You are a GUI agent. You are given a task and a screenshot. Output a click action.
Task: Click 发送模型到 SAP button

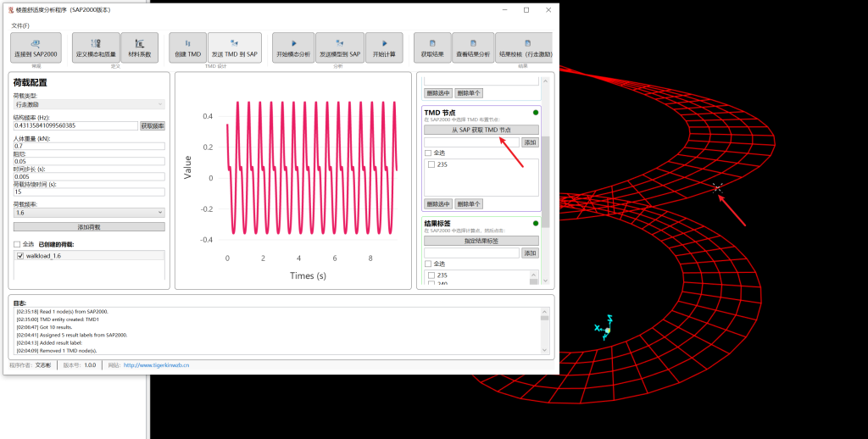(x=340, y=47)
